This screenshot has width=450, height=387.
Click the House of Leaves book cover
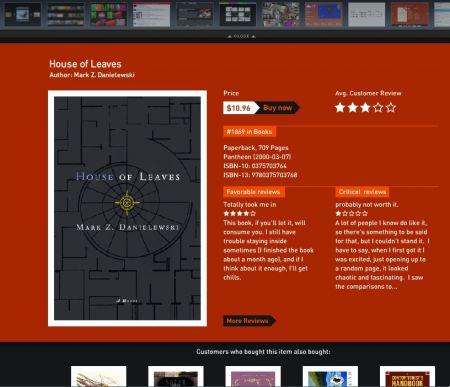[x=127, y=208]
